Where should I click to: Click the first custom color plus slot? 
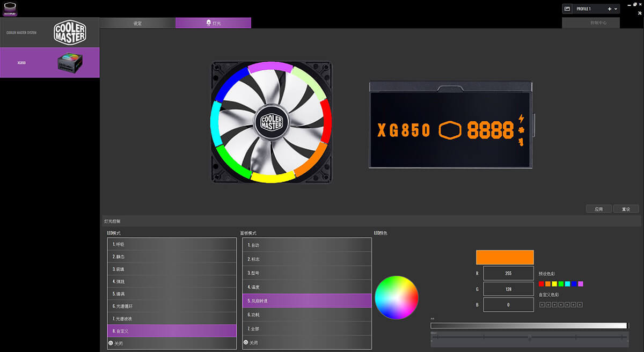coord(541,305)
